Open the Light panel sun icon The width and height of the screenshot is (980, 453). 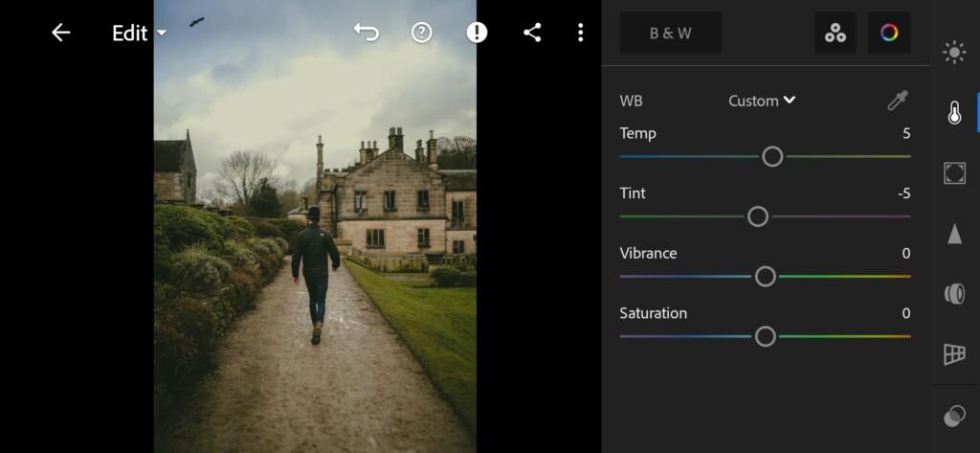click(x=954, y=53)
